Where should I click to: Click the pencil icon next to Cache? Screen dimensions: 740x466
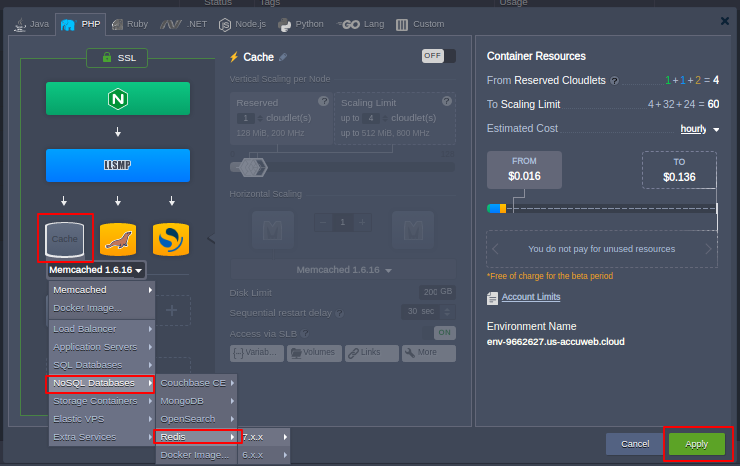(283, 57)
